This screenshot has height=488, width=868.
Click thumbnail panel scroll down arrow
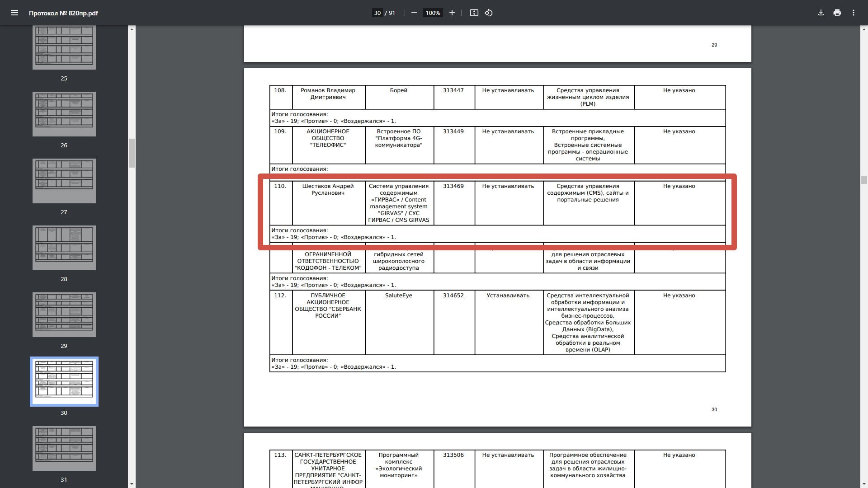[132, 484]
